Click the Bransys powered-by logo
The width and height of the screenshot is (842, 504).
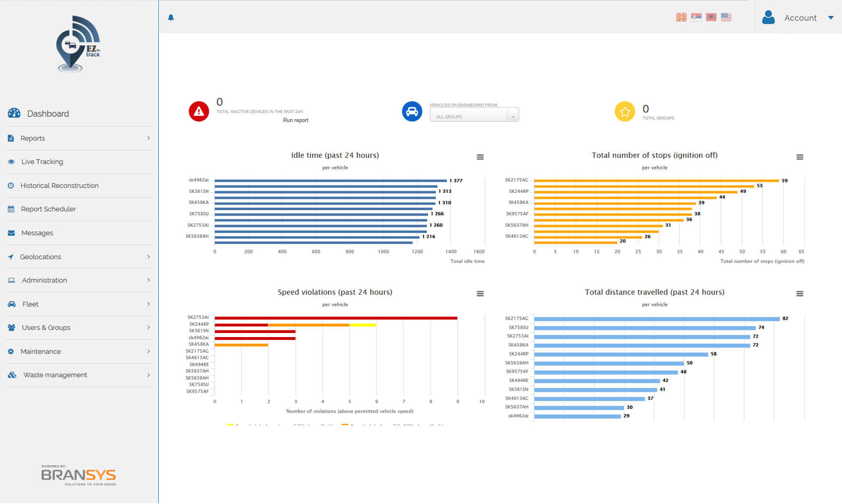pos(78,476)
